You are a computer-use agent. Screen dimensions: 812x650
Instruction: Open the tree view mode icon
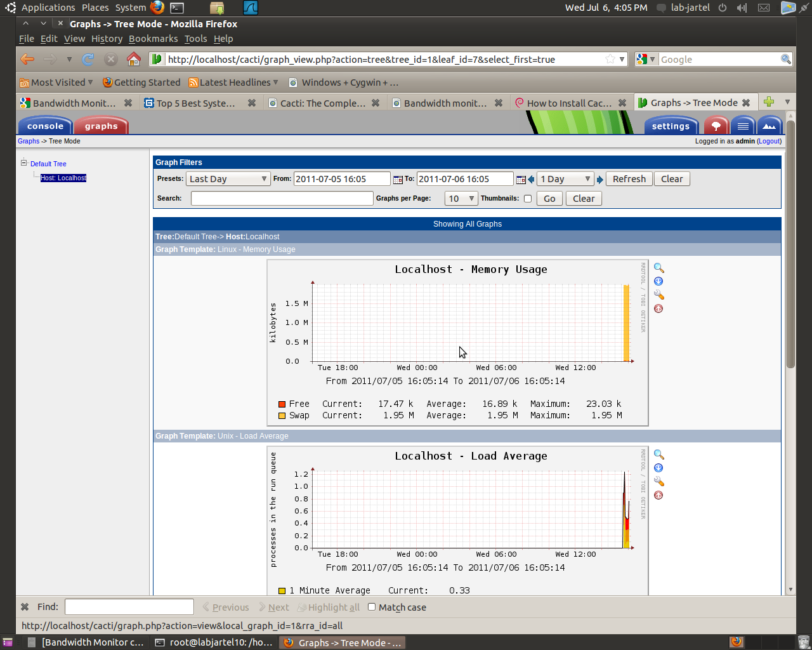tap(716, 125)
